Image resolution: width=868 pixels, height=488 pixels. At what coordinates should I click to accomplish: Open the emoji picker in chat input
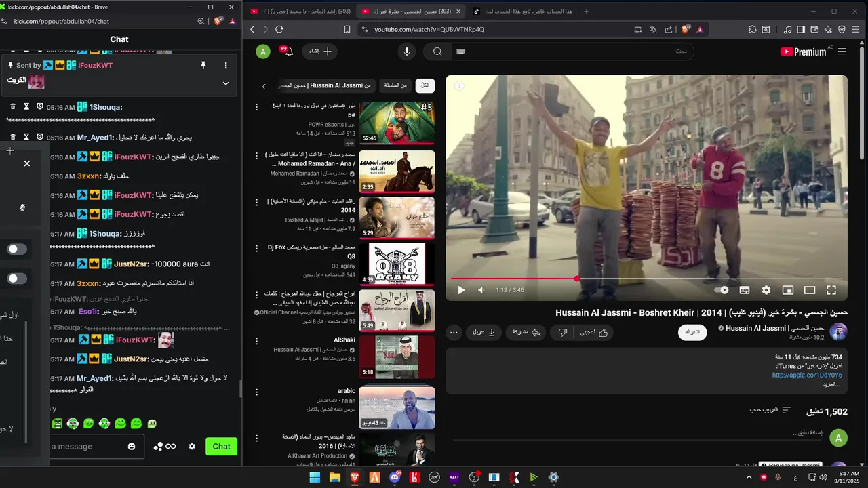point(132,446)
